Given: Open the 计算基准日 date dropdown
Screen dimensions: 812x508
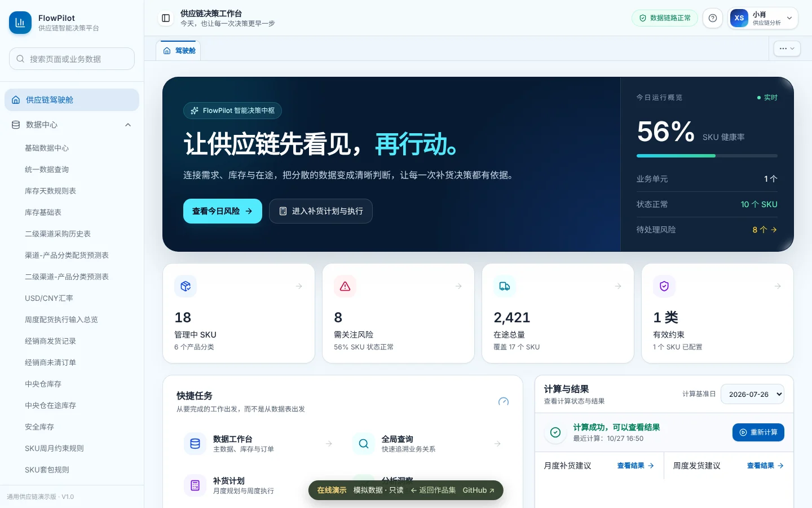Looking at the screenshot, I should pos(753,394).
